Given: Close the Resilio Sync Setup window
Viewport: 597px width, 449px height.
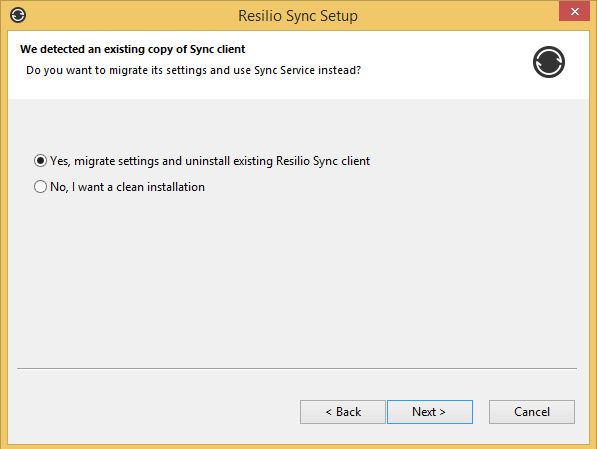Looking at the screenshot, I should (x=575, y=11).
